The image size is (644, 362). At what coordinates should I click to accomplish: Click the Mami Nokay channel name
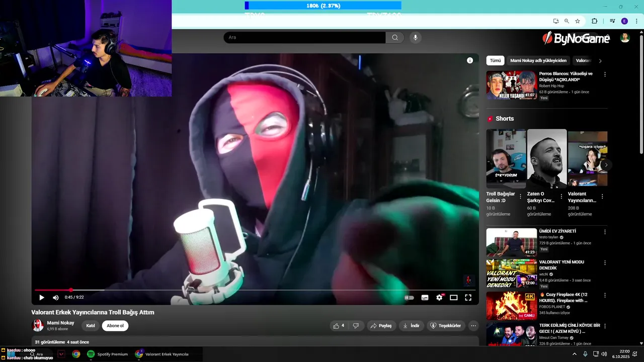tap(60, 323)
